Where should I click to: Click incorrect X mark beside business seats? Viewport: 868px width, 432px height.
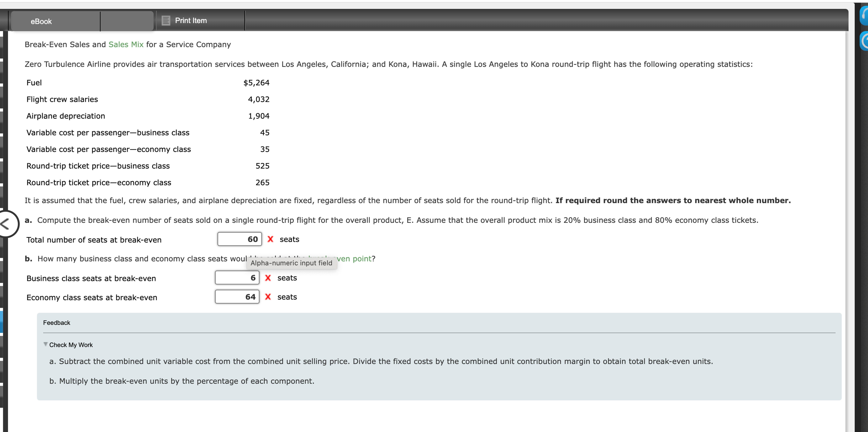268,278
